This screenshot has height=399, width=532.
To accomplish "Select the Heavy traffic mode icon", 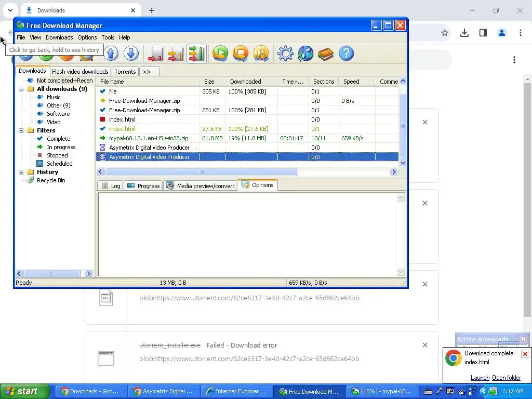I will (x=196, y=54).
